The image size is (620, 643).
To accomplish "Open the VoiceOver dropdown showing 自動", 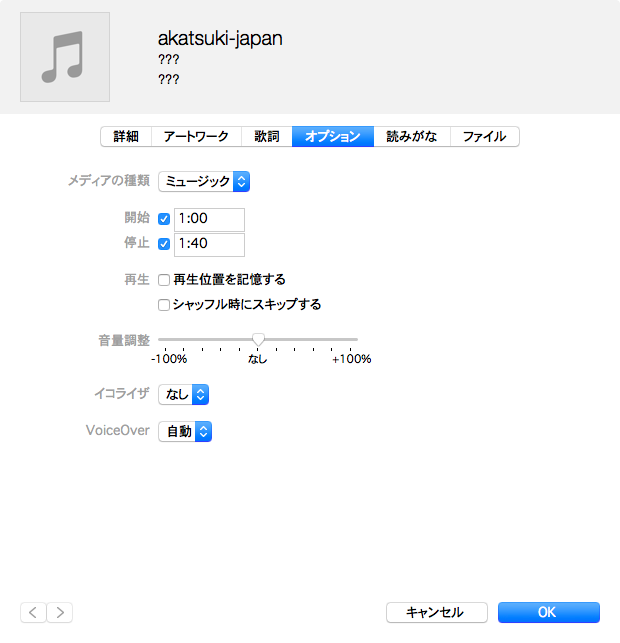I will (185, 431).
